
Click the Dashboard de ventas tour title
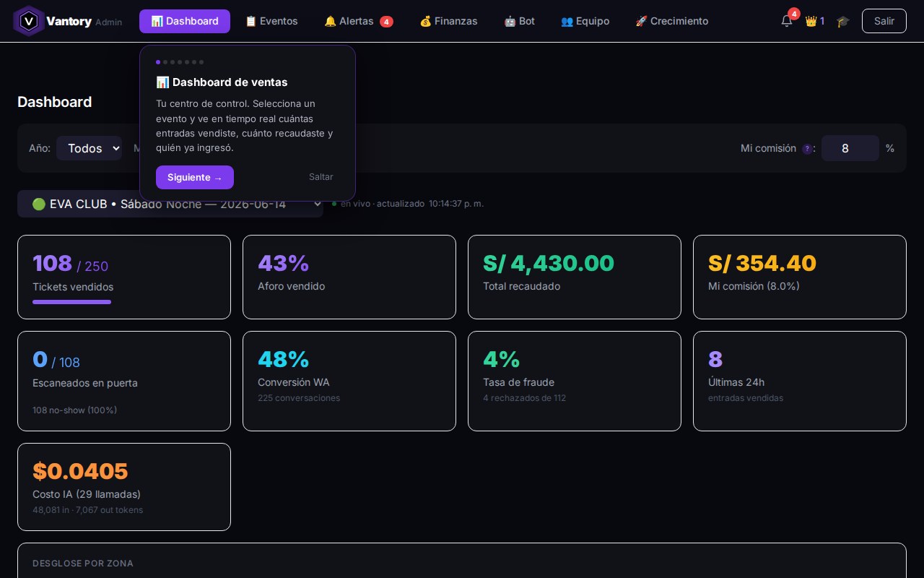click(x=222, y=82)
